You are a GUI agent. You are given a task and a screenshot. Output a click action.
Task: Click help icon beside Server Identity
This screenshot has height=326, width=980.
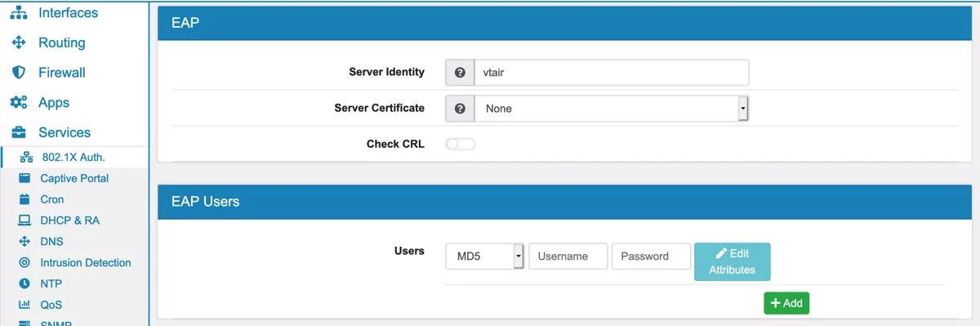[x=460, y=73]
